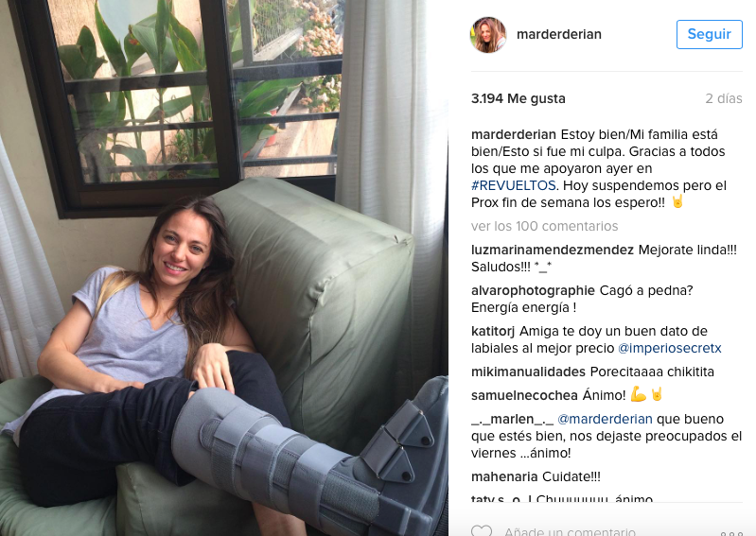Visit samuelnecochea commenter profile

click(x=524, y=395)
